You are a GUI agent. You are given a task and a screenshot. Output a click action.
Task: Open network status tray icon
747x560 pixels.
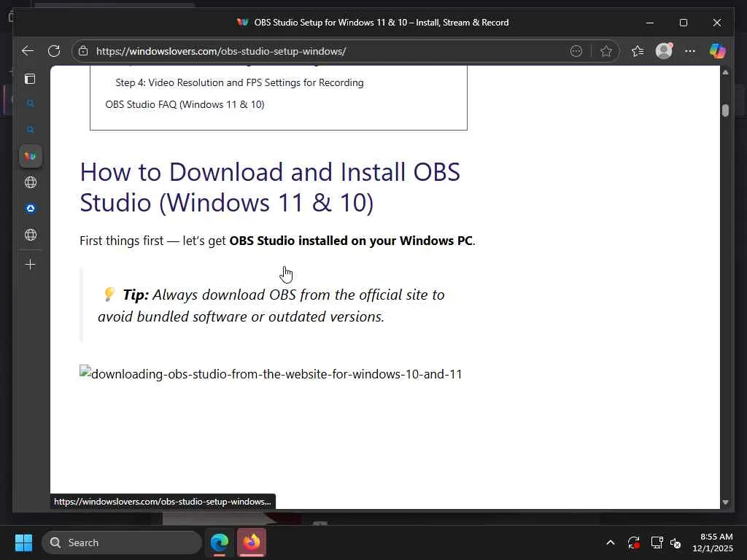click(657, 542)
